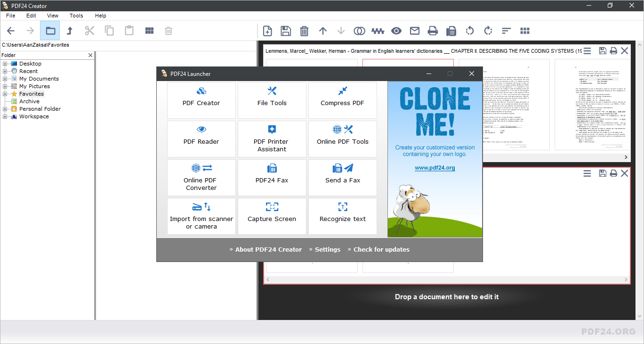This screenshot has height=344, width=644.
Task: Expand the Recent tree node
Action: coord(5,71)
